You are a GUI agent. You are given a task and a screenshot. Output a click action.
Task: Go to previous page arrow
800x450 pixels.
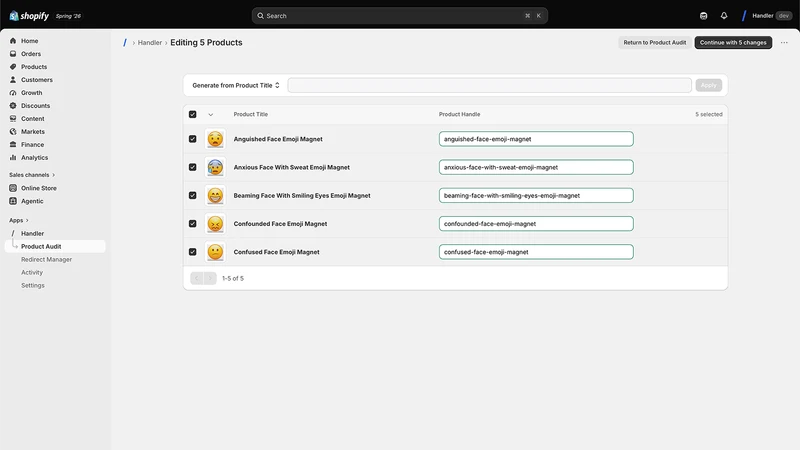[196, 278]
